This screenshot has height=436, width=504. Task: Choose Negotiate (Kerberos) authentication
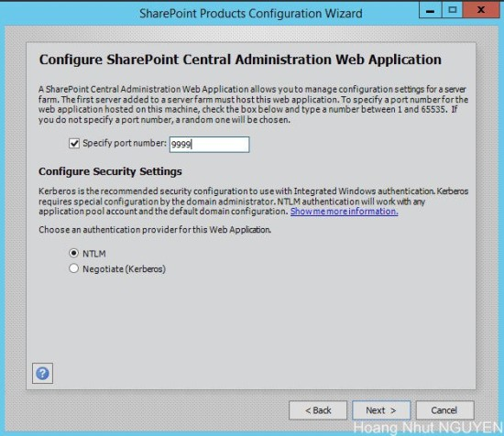coord(73,268)
